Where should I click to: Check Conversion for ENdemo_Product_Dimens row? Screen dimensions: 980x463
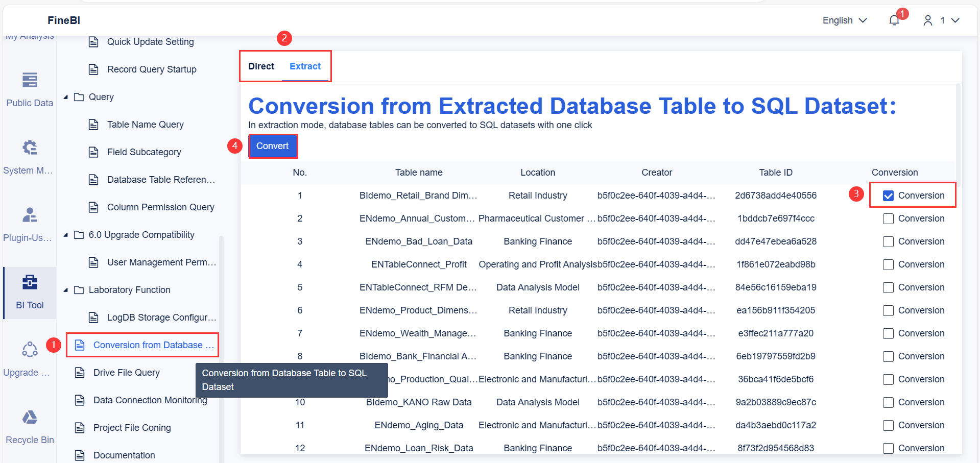[x=888, y=310]
